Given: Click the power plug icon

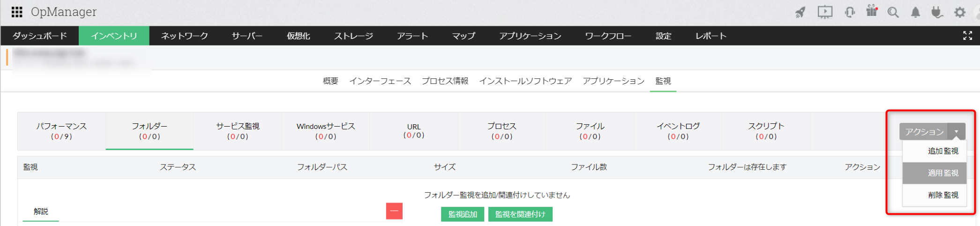Looking at the screenshot, I should pyautogui.click(x=937, y=12).
